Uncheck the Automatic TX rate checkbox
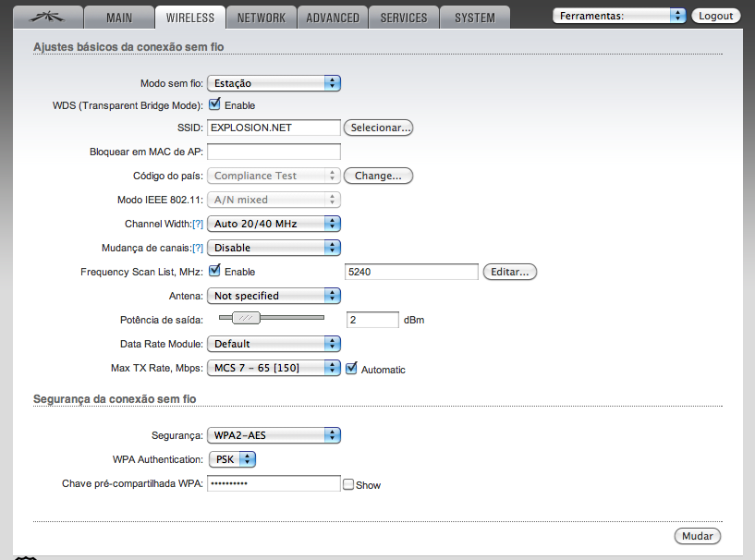 tap(351, 368)
